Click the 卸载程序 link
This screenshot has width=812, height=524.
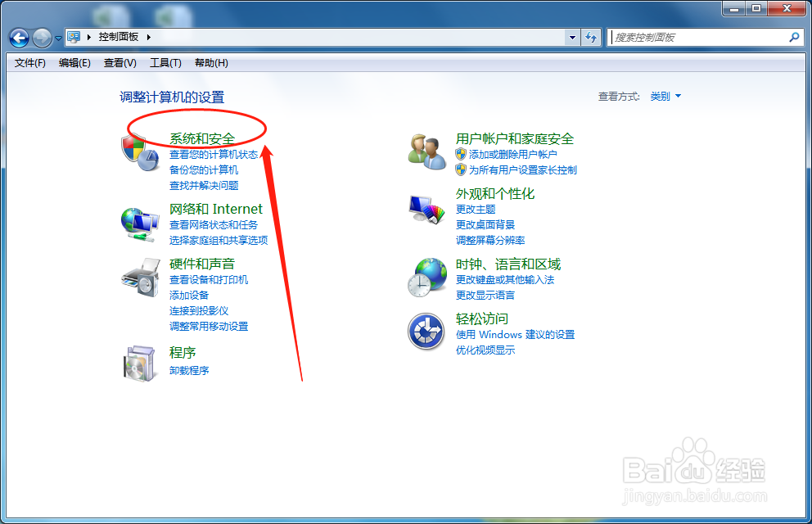189,371
